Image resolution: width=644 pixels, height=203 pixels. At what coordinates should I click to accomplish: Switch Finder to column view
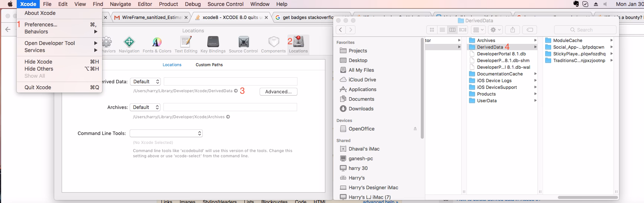pos(452,30)
